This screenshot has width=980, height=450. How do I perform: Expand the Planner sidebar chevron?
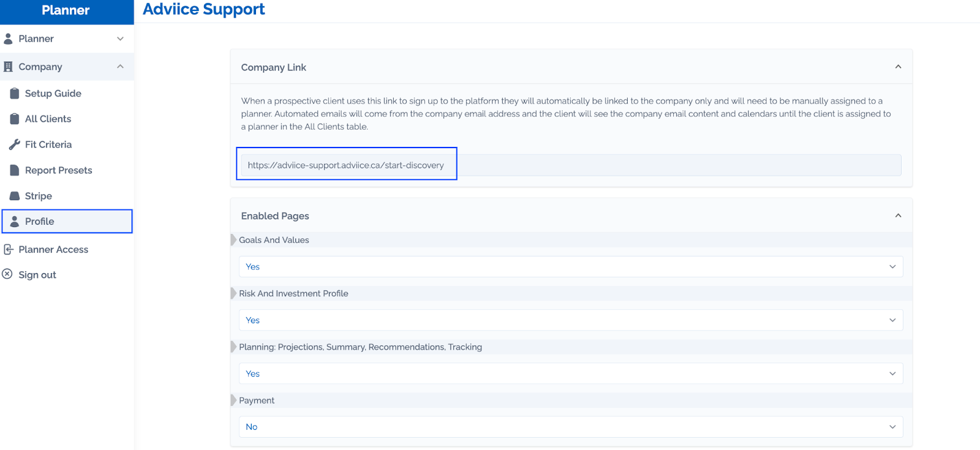(x=120, y=39)
